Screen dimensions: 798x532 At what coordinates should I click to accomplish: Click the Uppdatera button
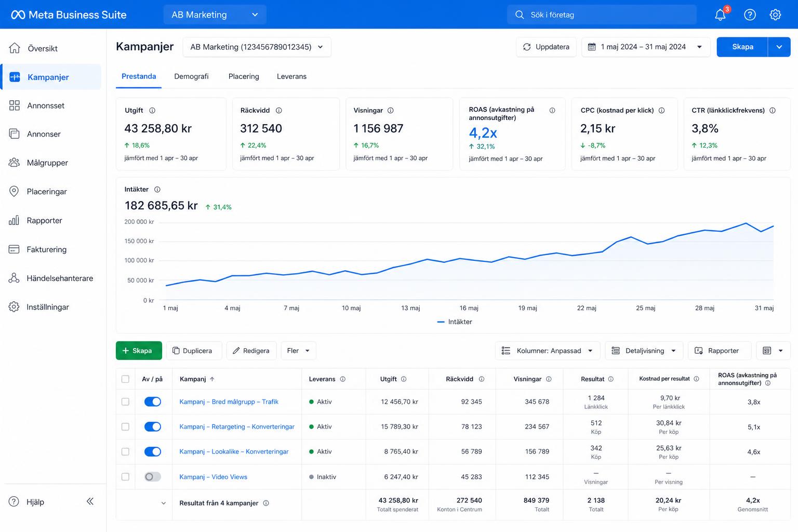[546, 47]
